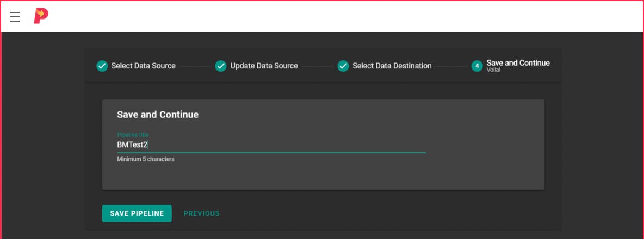Click connector line after Update Data Source
Screen dimensions: 644x239
click(x=318, y=66)
